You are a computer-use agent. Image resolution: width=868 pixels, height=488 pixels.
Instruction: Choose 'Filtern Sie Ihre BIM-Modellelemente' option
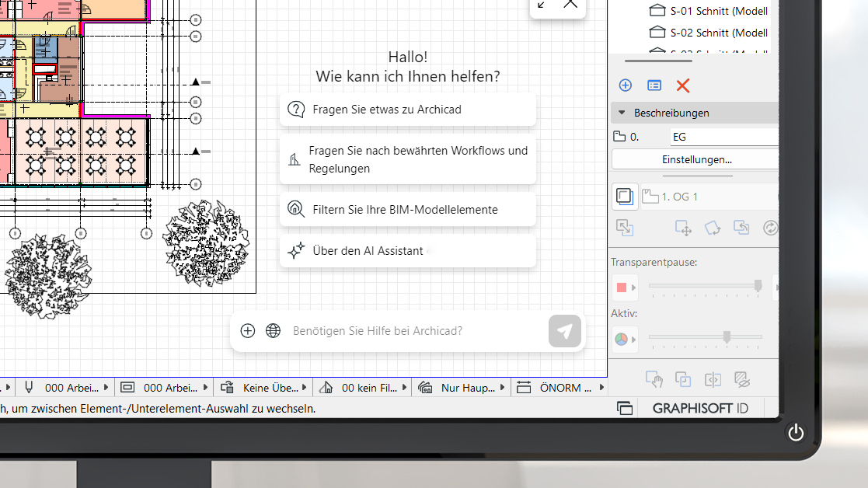tap(408, 210)
